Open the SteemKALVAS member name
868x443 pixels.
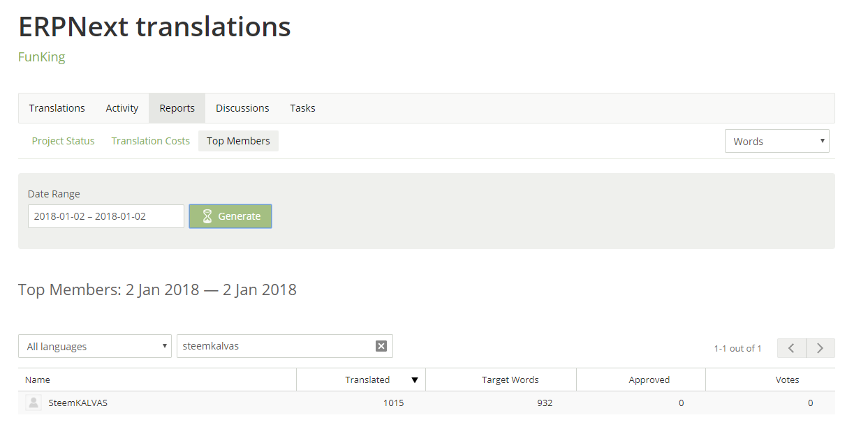(78, 403)
